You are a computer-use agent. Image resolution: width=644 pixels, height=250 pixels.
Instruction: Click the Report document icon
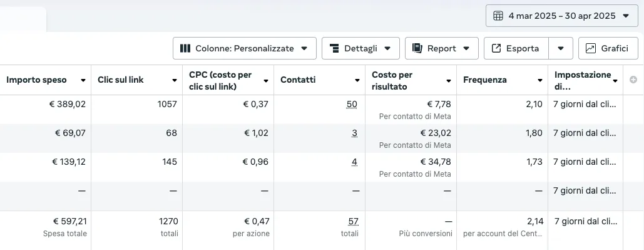coord(417,48)
